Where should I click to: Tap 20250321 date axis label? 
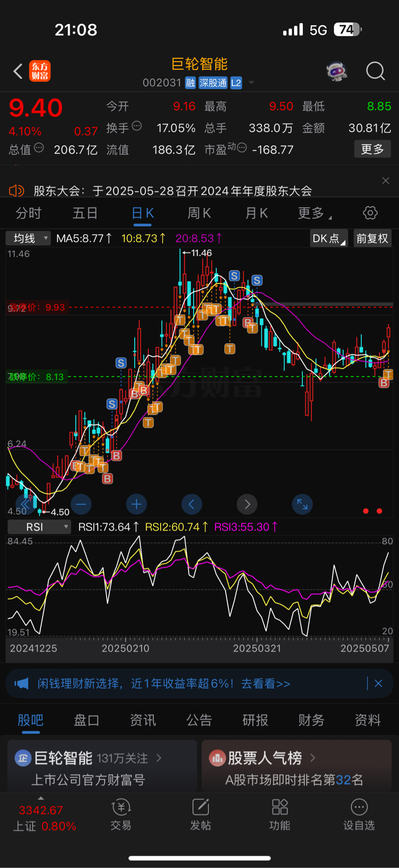257,649
